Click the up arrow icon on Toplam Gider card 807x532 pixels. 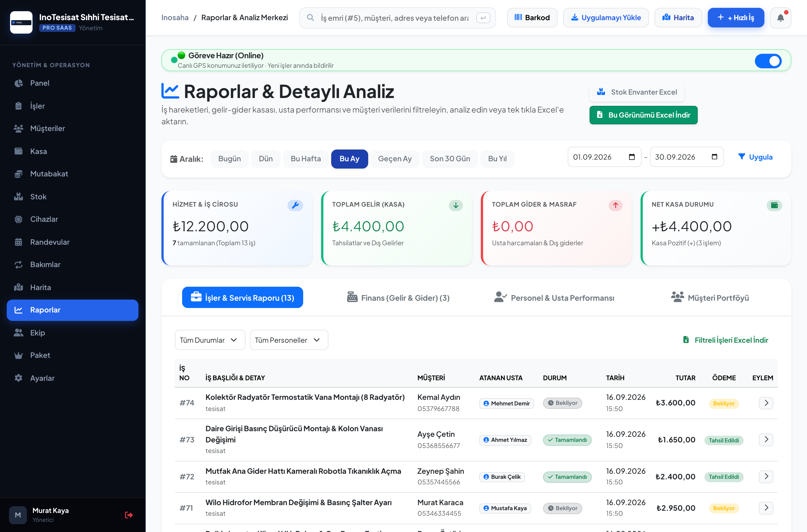615,205
